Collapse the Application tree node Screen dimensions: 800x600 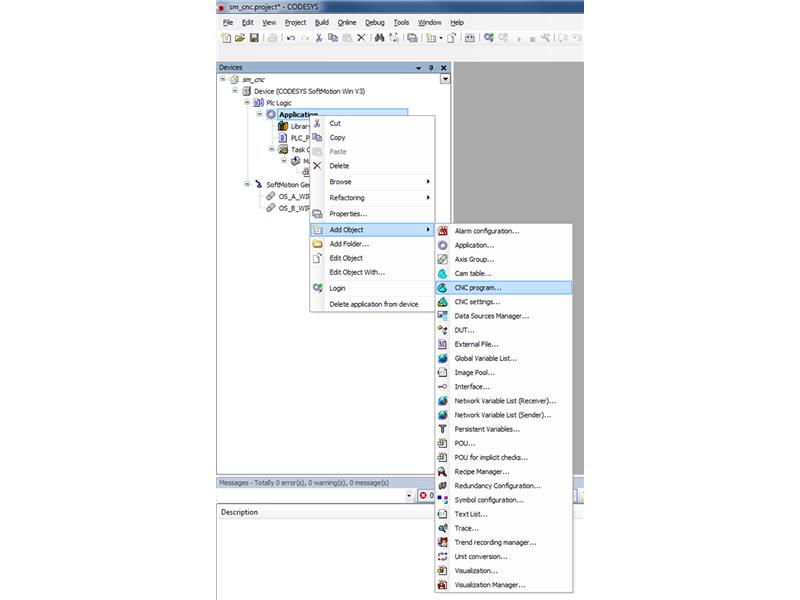[260, 114]
